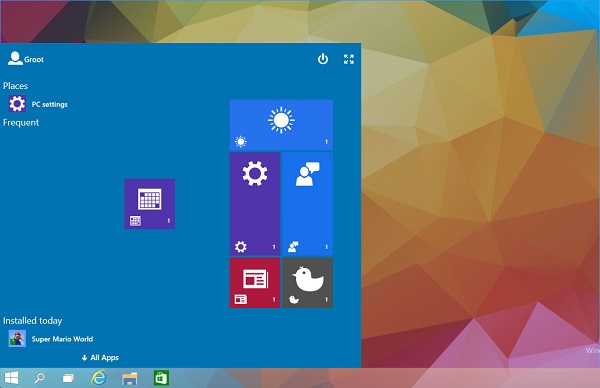Click the power button in Start menu

(323, 59)
